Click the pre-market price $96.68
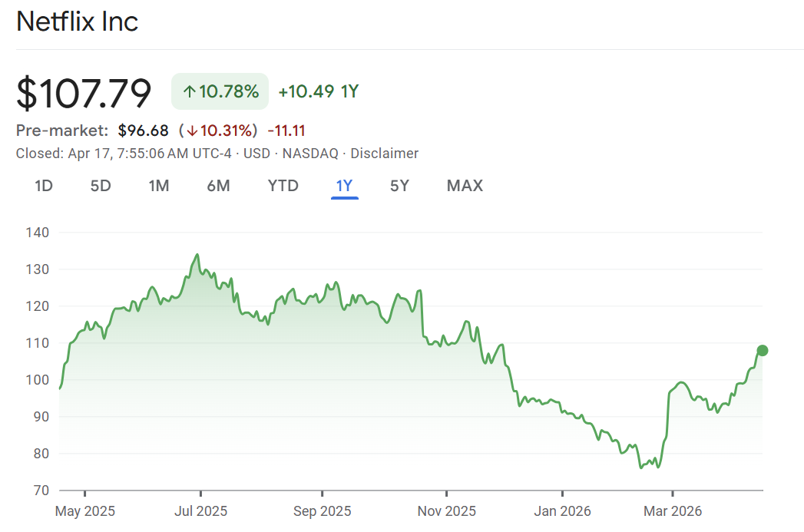Screen dimensions: 804x532 click(143, 131)
